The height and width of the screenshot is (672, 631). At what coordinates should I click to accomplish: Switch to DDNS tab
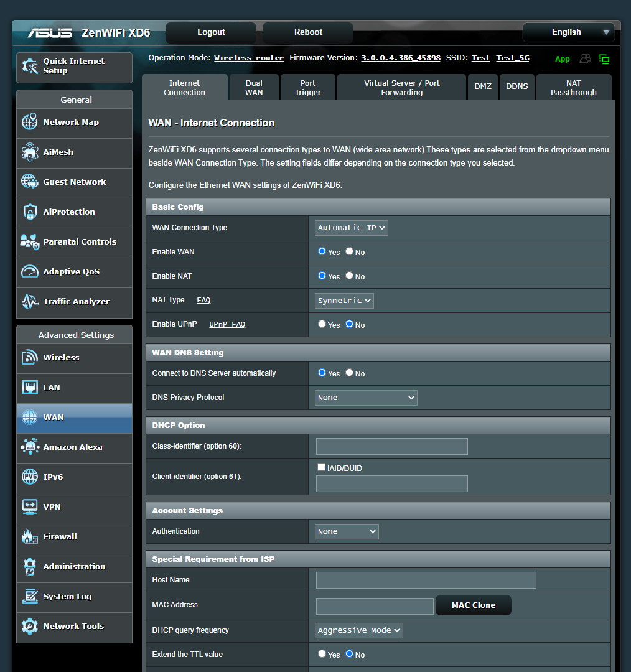coord(517,86)
